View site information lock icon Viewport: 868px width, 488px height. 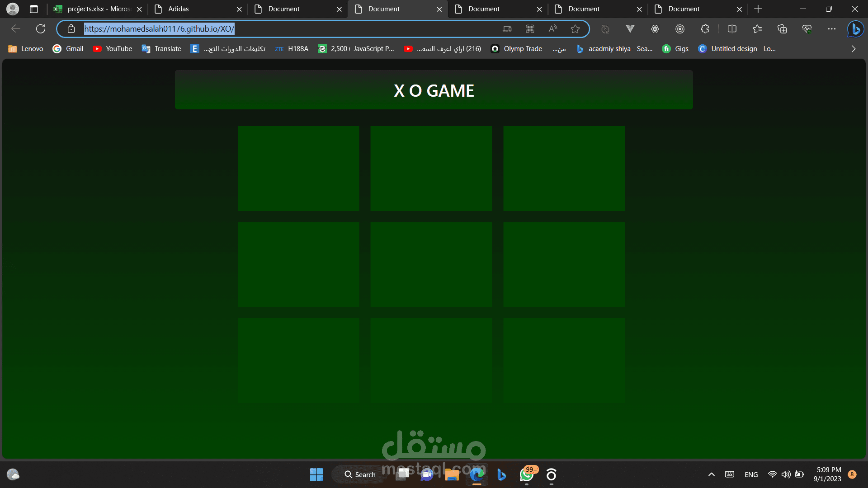(71, 29)
